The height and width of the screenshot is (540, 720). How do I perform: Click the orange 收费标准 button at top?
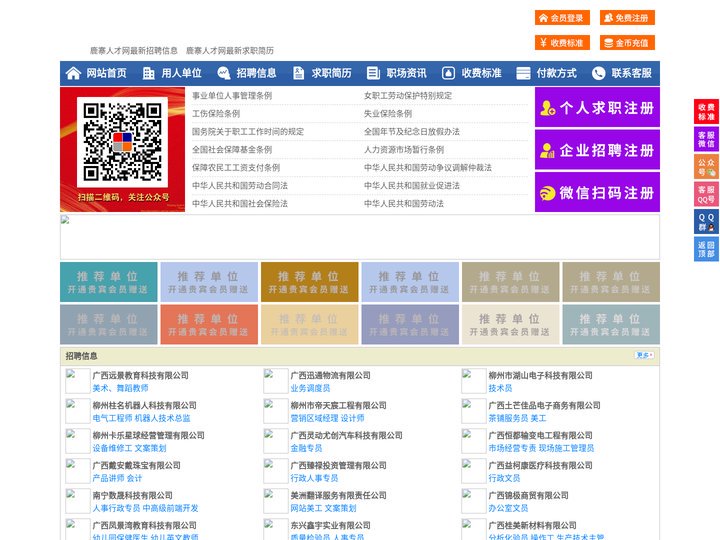(562, 43)
